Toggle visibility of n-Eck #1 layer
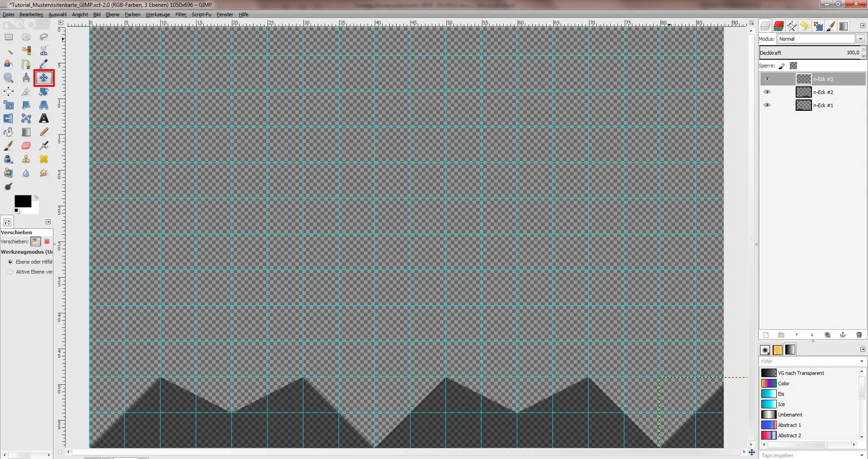 (x=767, y=105)
